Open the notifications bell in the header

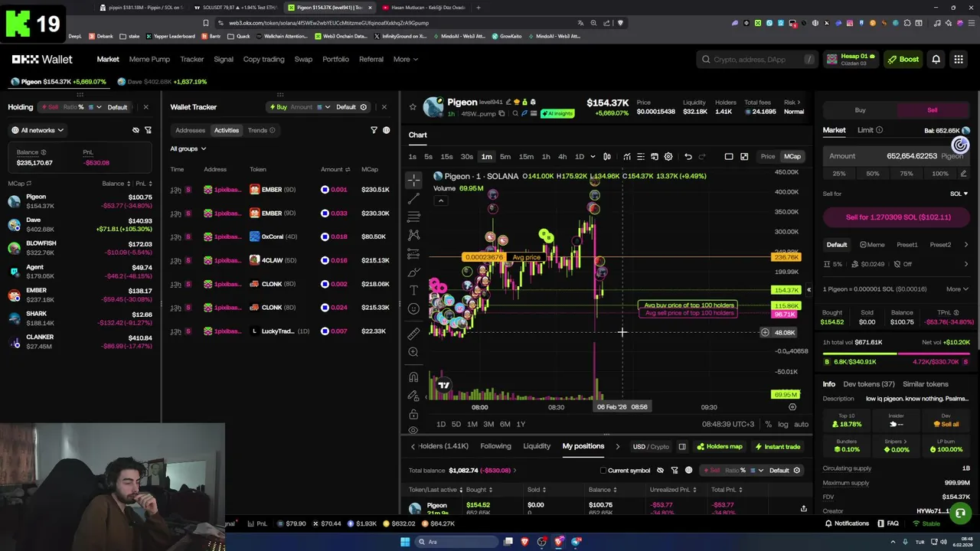[936, 59]
